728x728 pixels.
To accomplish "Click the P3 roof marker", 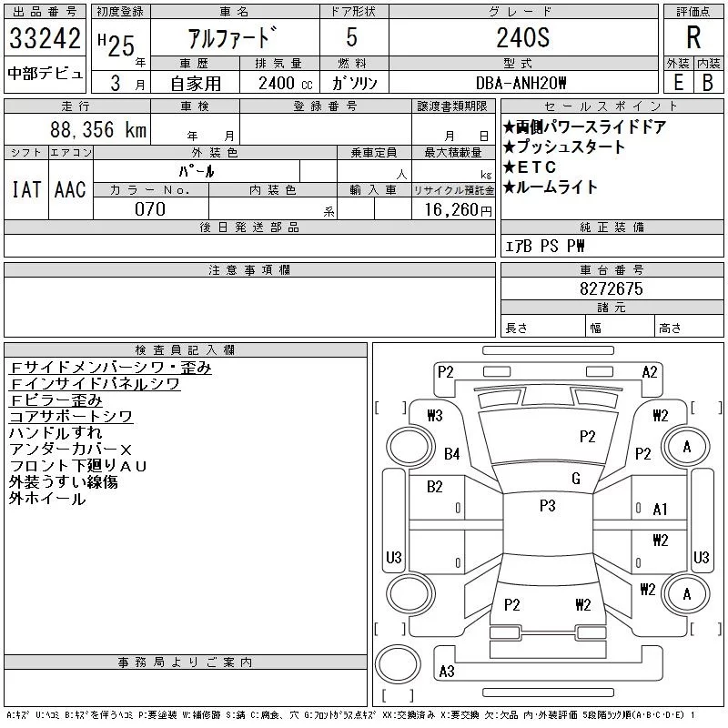I will tap(547, 506).
